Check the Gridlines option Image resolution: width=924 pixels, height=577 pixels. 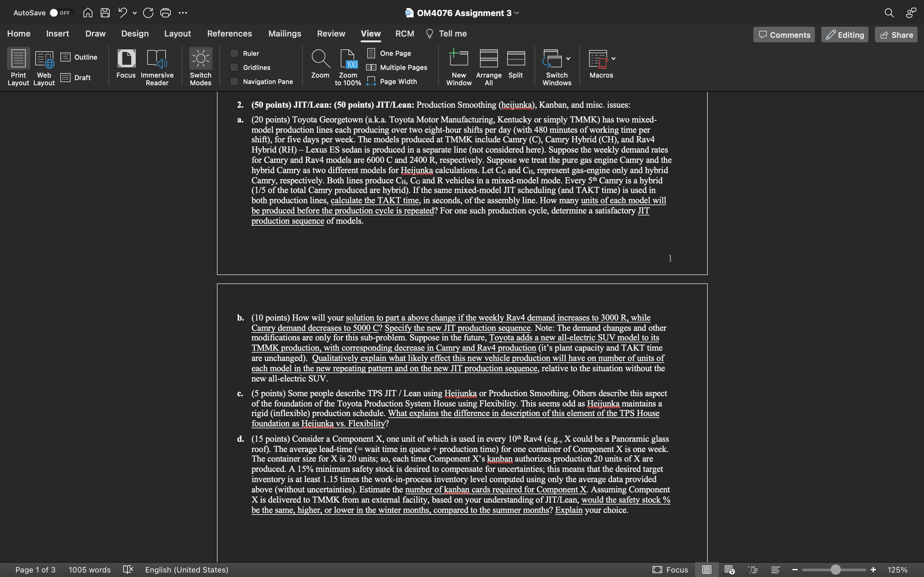pyautogui.click(x=235, y=68)
